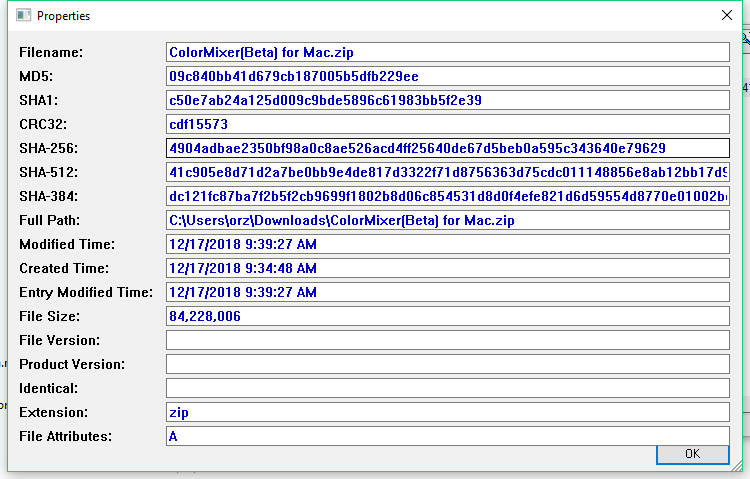Click the Modified Time field
Image resolution: width=750 pixels, height=479 pixels.
(447, 244)
